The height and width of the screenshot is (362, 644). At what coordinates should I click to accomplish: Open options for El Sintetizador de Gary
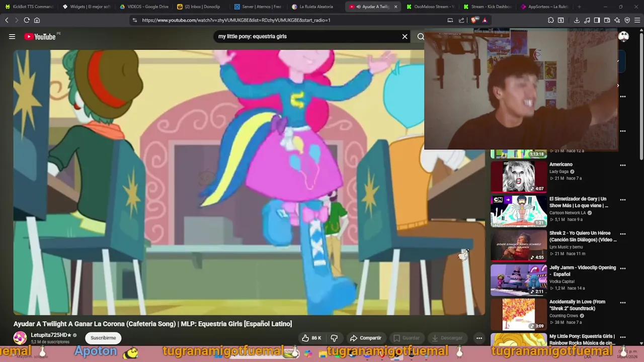coord(623,200)
